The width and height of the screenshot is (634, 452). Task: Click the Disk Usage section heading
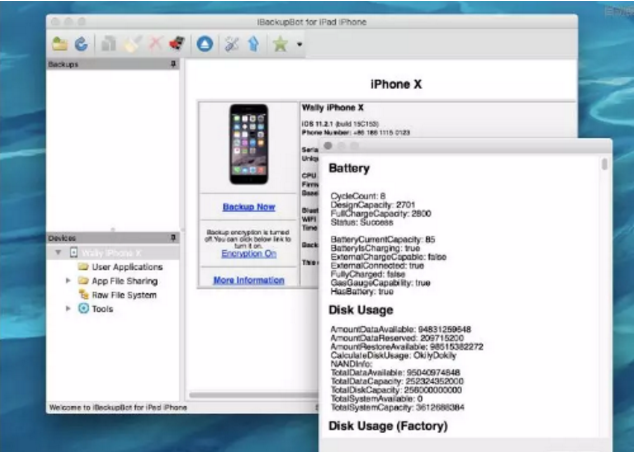361,310
